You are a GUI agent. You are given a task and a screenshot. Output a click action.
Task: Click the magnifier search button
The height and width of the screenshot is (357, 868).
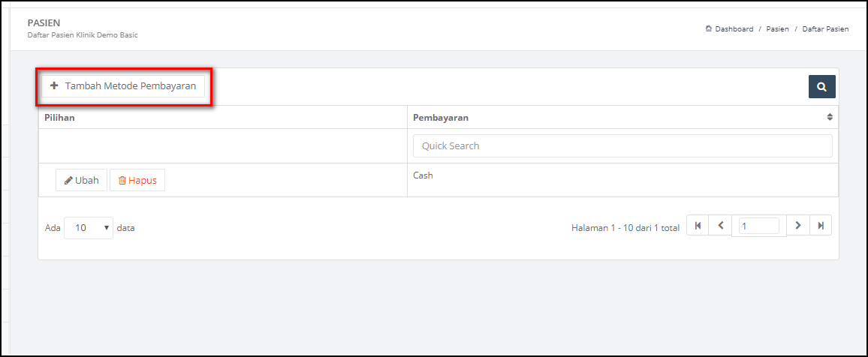click(822, 87)
